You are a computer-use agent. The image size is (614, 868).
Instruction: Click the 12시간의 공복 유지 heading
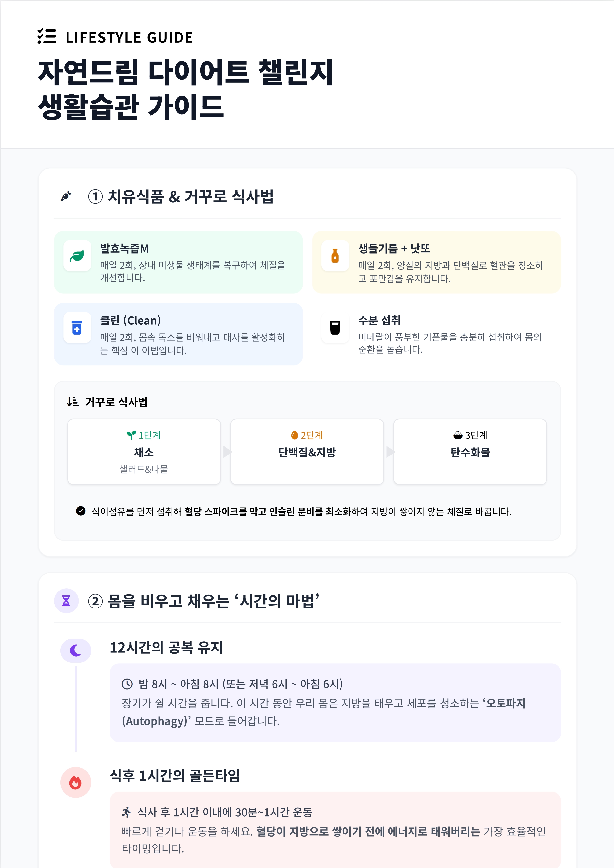(166, 647)
